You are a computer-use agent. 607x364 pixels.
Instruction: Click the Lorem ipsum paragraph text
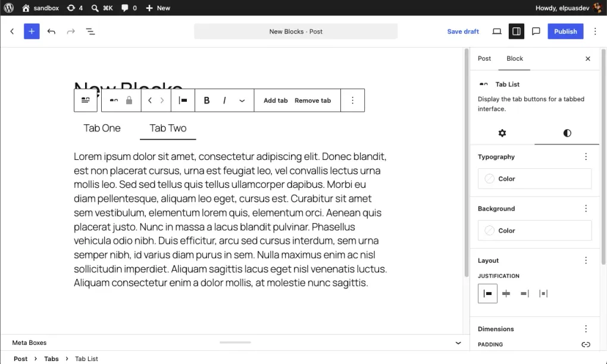click(x=230, y=219)
